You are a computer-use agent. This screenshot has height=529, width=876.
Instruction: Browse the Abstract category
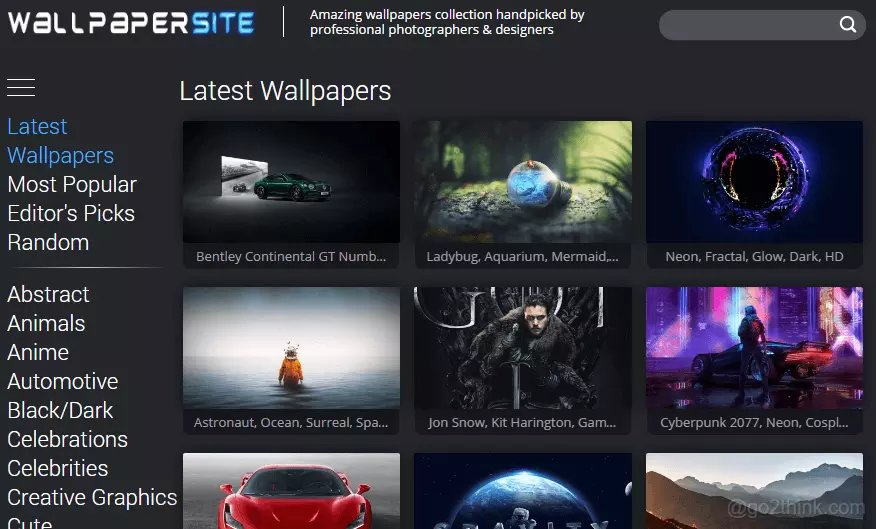(x=48, y=294)
